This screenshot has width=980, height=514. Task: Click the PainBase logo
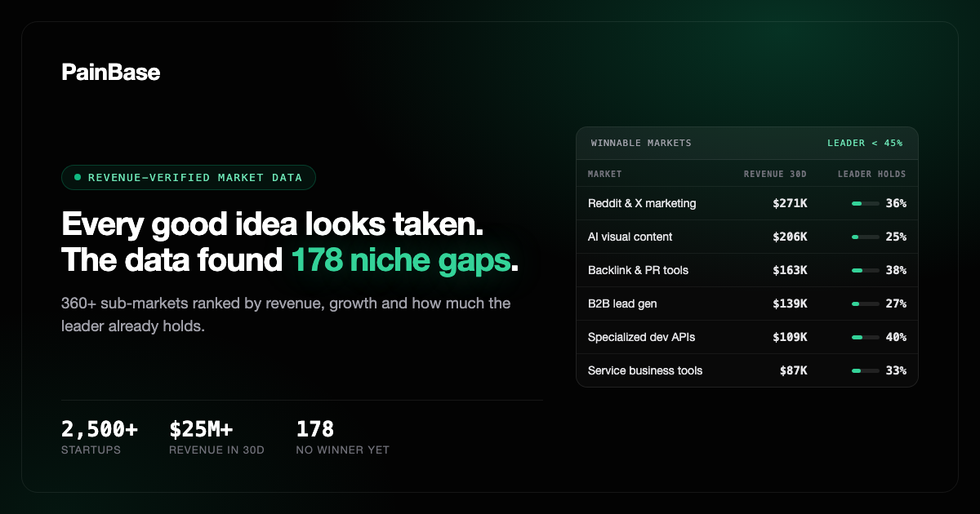(111, 73)
